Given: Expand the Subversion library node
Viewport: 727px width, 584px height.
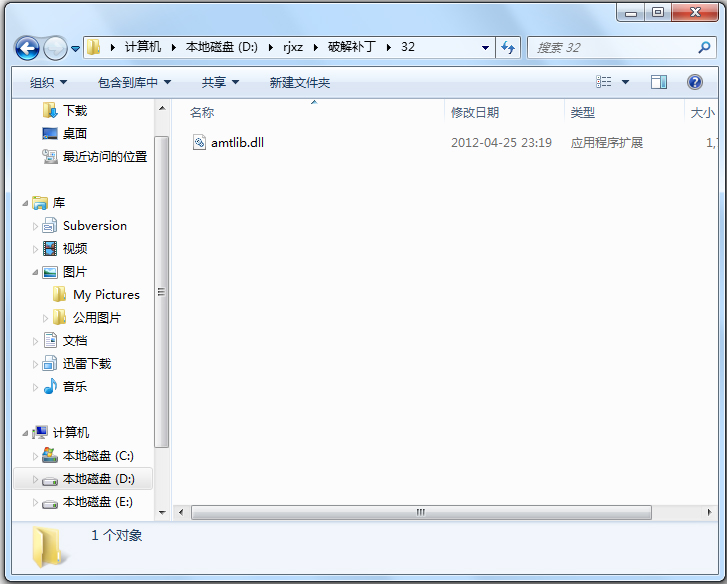Looking at the screenshot, I should pos(35,226).
